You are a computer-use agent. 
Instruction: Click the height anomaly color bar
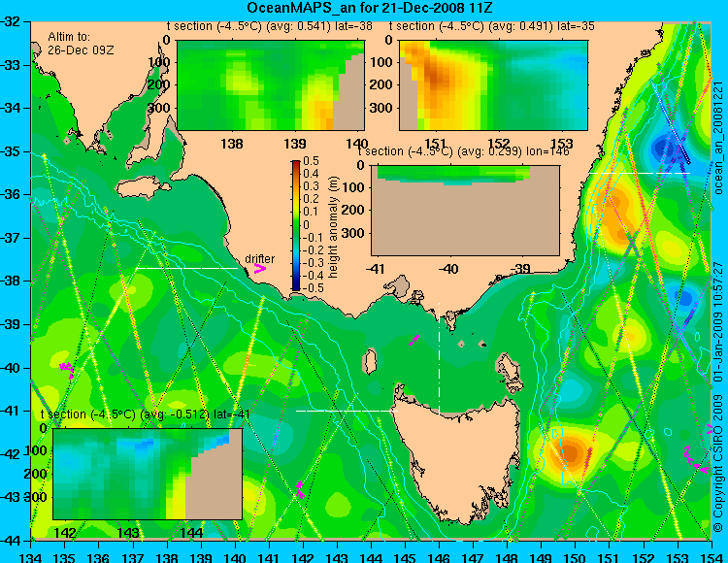(x=296, y=225)
